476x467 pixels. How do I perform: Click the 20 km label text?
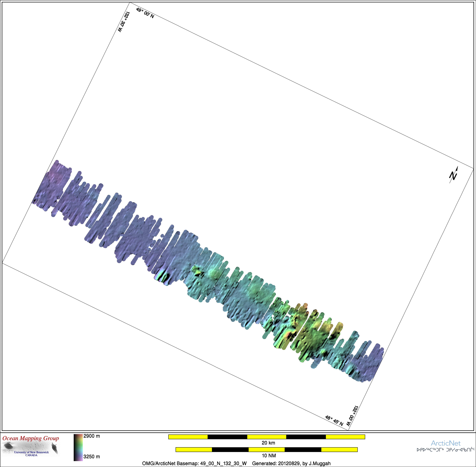[268, 443]
